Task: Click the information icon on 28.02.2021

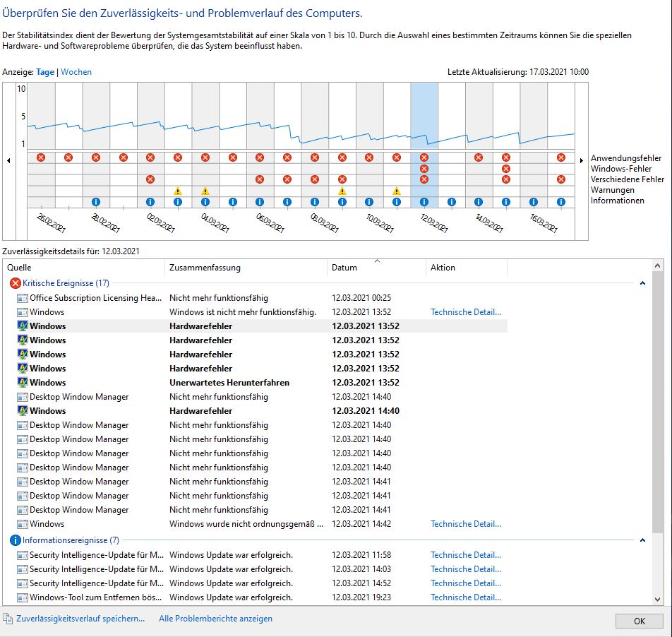Action: click(x=96, y=202)
